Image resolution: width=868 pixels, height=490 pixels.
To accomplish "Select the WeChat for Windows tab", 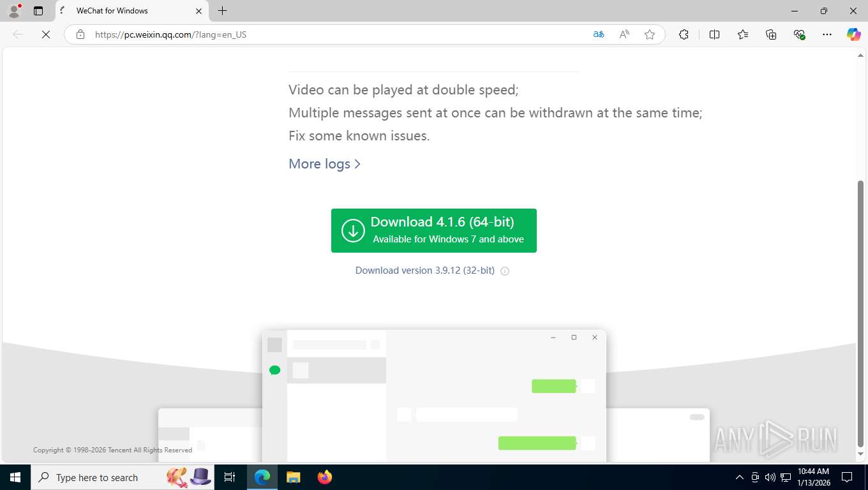I will [x=132, y=11].
